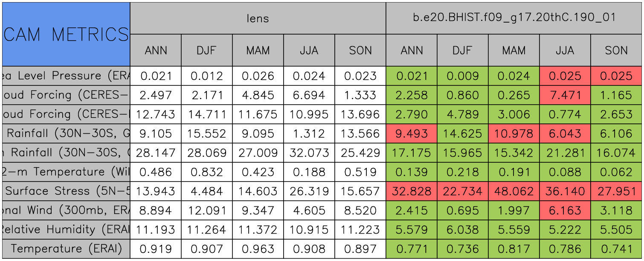Select the red cell with value 48.062
The height and width of the screenshot is (261, 644).
(x=514, y=191)
